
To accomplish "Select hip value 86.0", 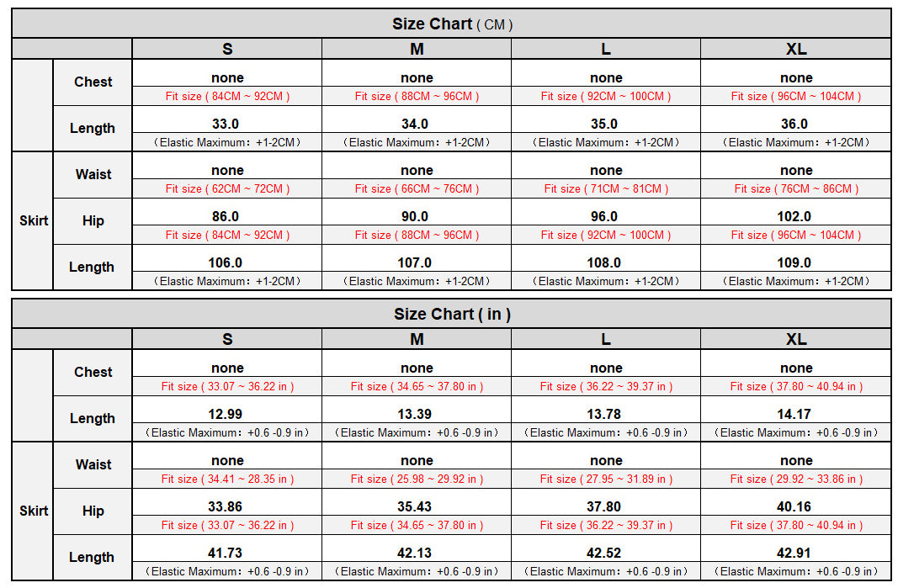I will pyautogui.click(x=226, y=216).
